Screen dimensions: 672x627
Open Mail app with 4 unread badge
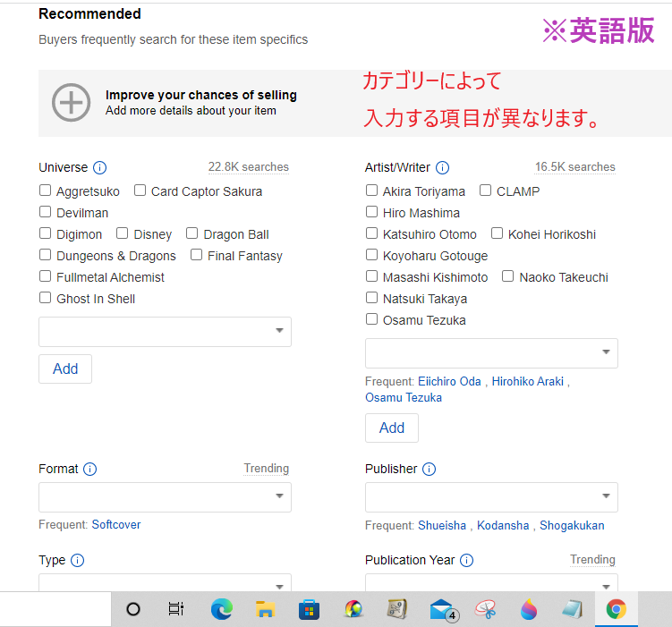(444, 610)
